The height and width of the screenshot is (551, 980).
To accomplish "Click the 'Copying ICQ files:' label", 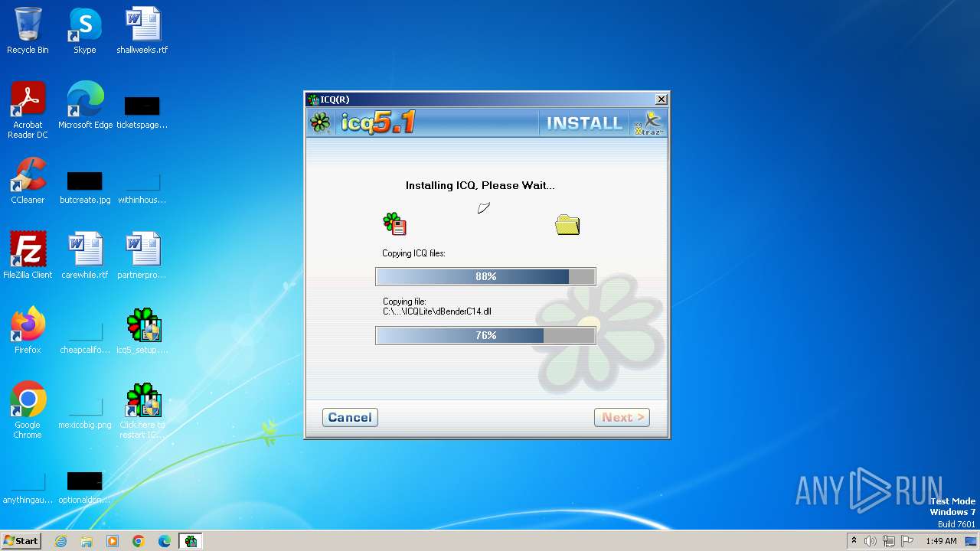I will tap(413, 253).
